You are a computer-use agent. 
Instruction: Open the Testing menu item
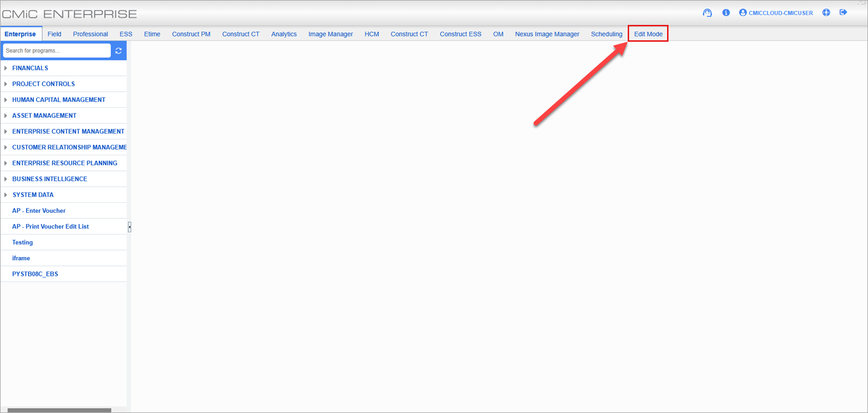tap(23, 242)
